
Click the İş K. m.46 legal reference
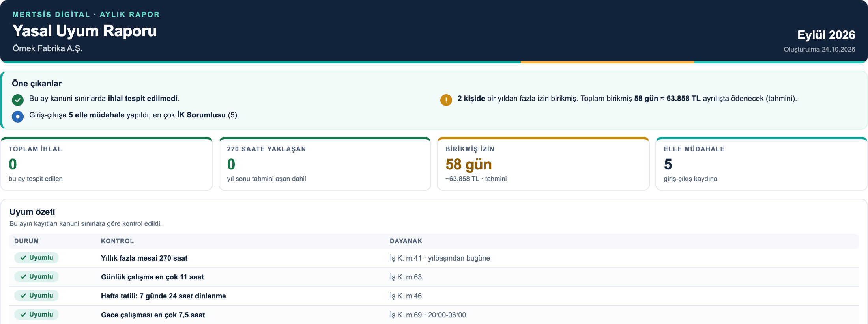click(x=406, y=296)
